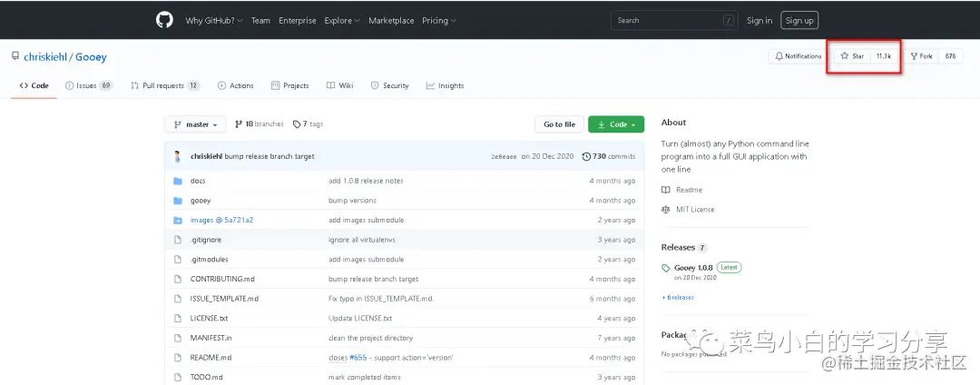Screen dimensions: 980x385
Task: Expand the Explore dropdown
Action: (x=342, y=21)
